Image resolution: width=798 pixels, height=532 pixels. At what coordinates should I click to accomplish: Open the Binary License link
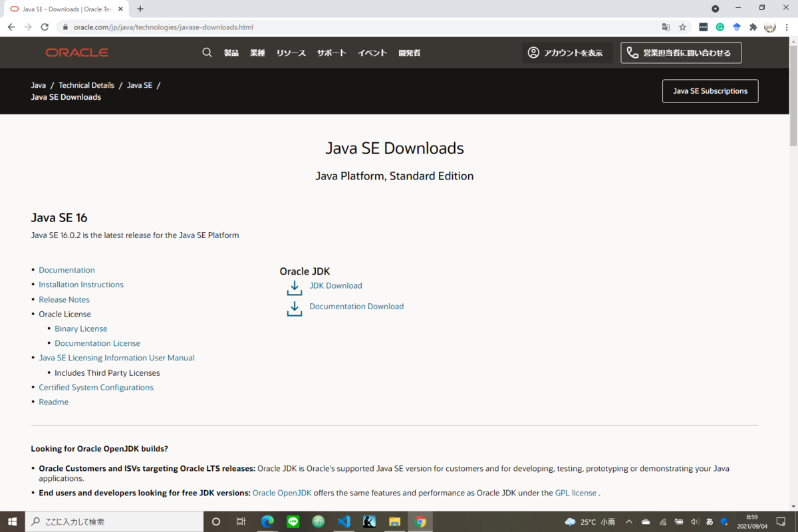coord(80,329)
